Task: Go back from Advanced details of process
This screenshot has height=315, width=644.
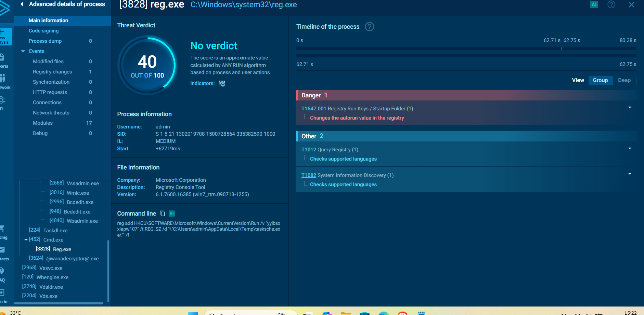Action: pos(22,4)
